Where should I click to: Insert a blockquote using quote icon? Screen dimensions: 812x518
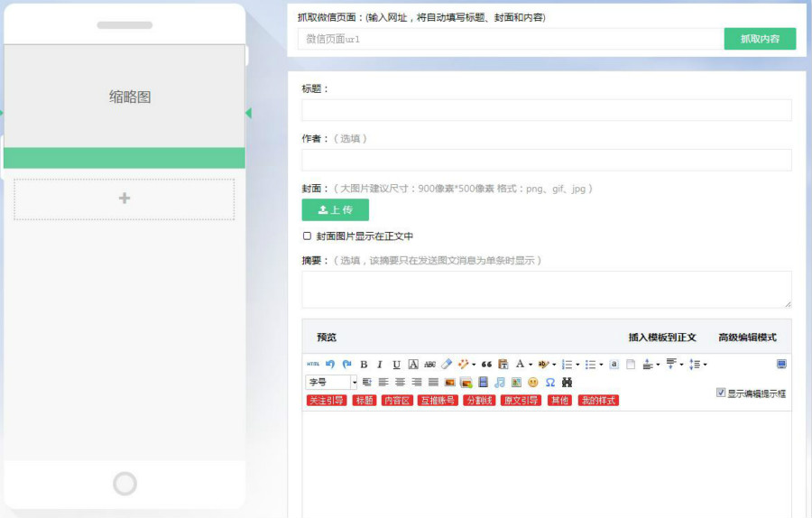coord(486,365)
